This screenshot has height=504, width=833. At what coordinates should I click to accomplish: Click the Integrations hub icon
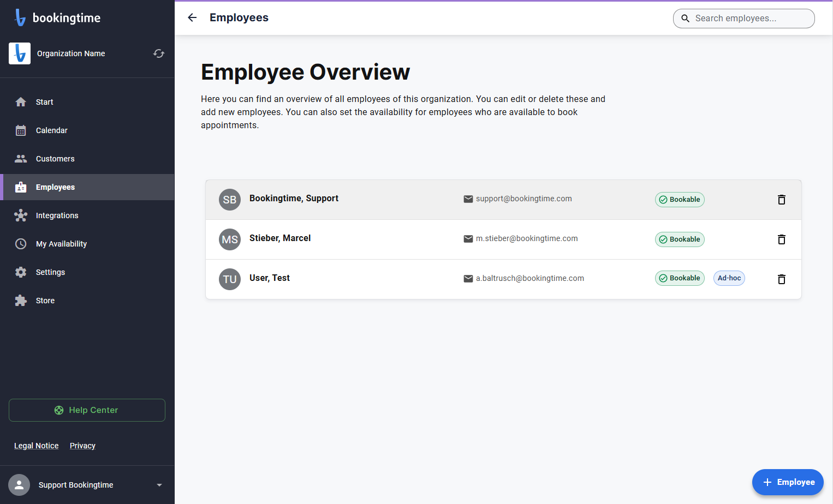click(21, 215)
